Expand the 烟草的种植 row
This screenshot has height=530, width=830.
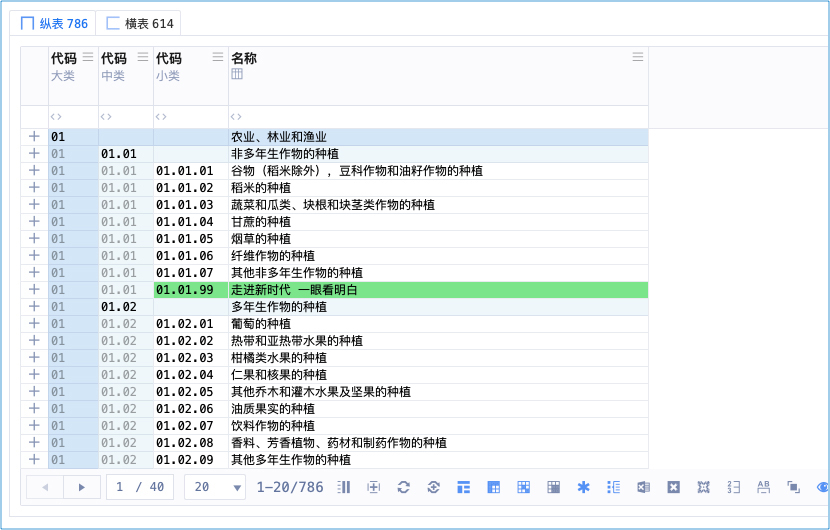coord(34,238)
